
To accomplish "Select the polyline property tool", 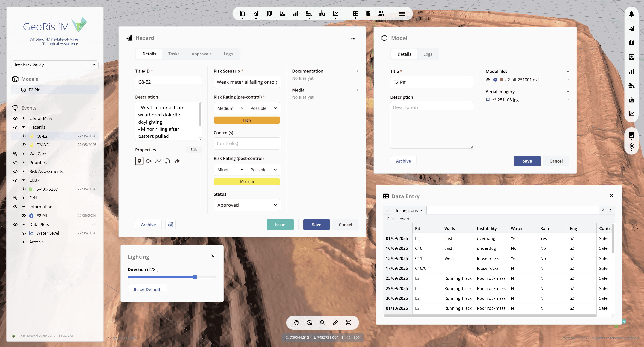I will (x=158, y=161).
